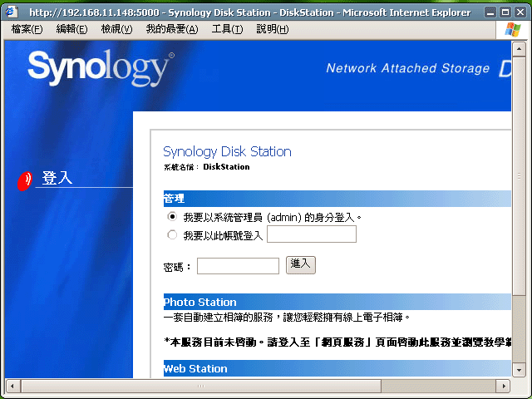Click the vertical scrollbar thumb

(x=519, y=176)
